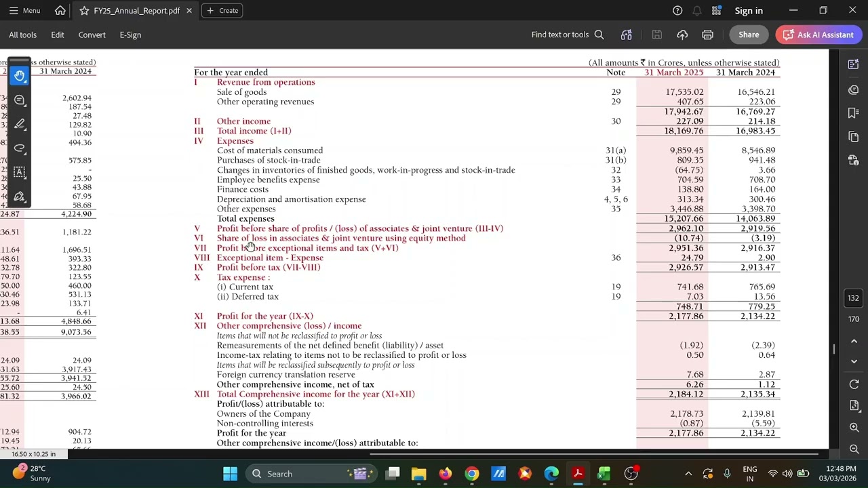
Task: Open the E-Sign tab
Action: pos(130,35)
